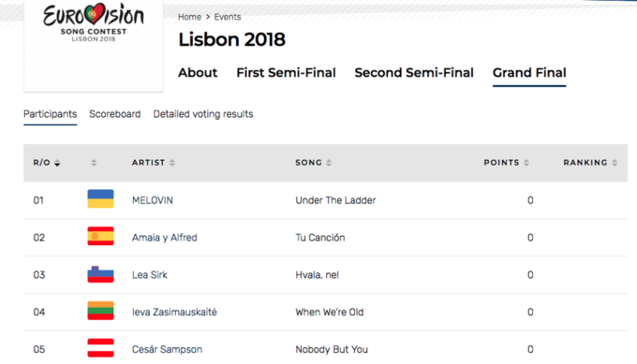
Task: Open the Detailed voting results tab
Action: click(203, 114)
